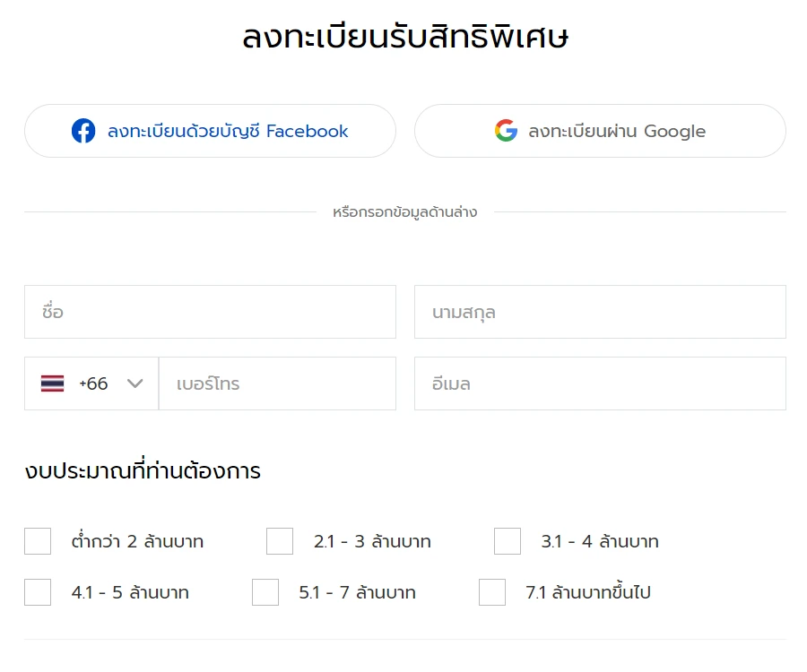807x672 pixels.
Task: Check the 5.1 - 7 ล้านบาท option
Action: click(265, 592)
